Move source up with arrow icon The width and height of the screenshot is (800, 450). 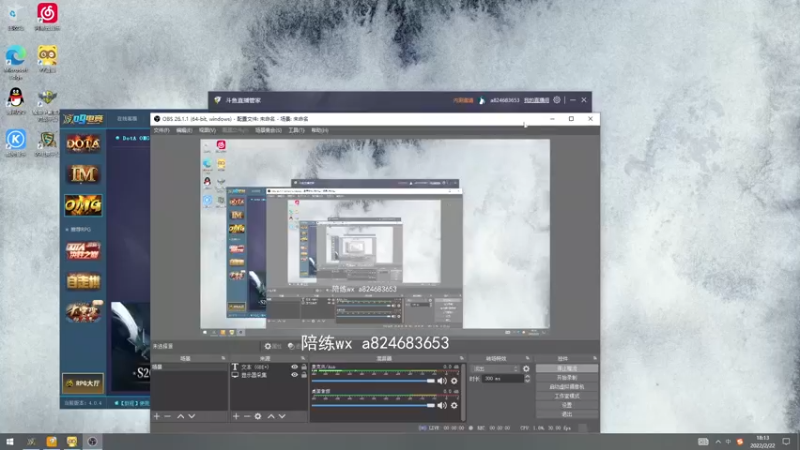coord(271,416)
